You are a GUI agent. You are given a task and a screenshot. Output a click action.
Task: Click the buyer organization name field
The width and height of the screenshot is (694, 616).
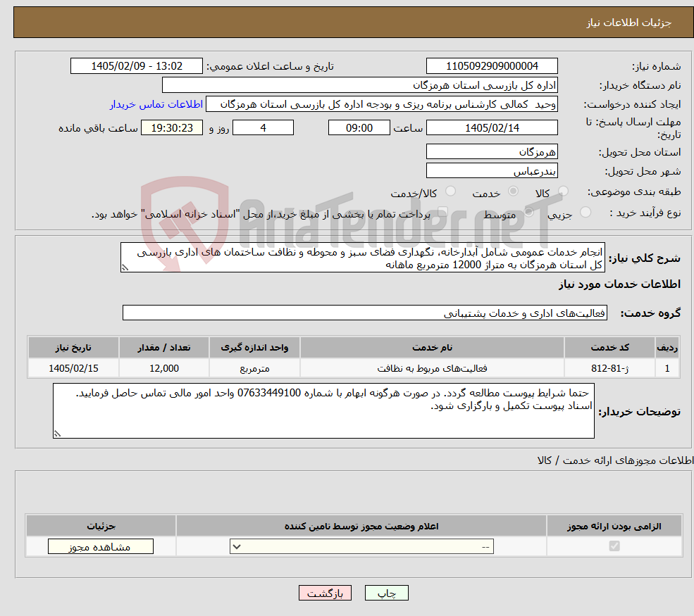(x=360, y=85)
